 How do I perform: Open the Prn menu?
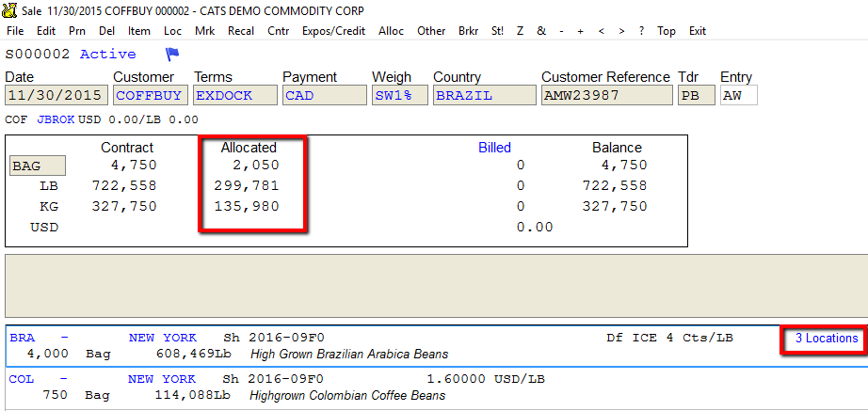point(77,31)
